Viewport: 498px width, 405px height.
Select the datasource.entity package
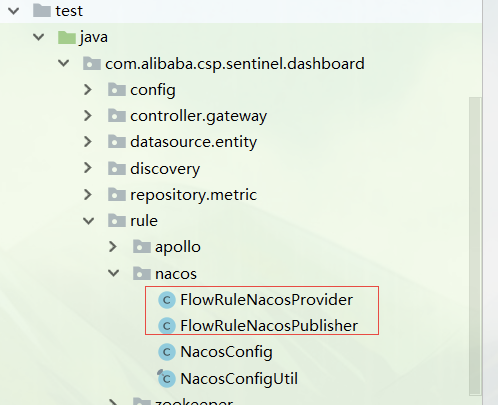point(194,142)
